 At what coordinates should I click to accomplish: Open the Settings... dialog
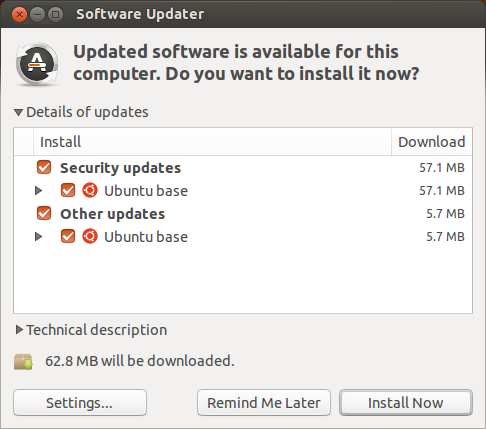[x=80, y=403]
